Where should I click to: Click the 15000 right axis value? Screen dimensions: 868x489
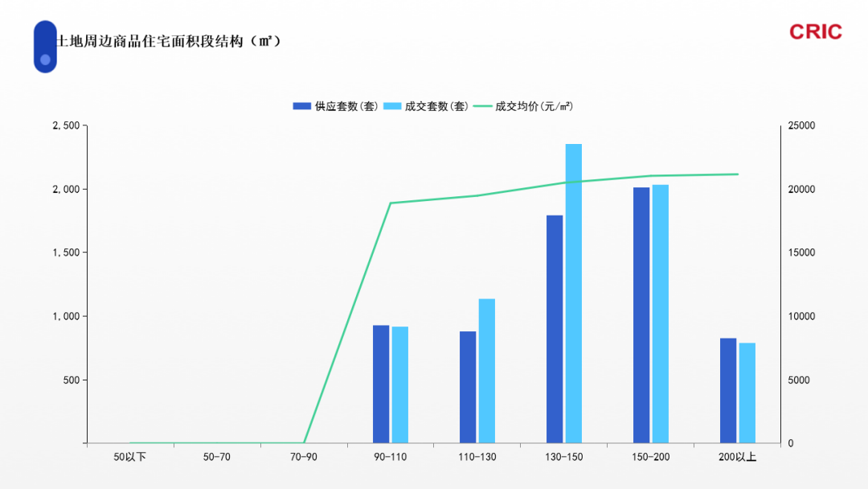pos(801,253)
